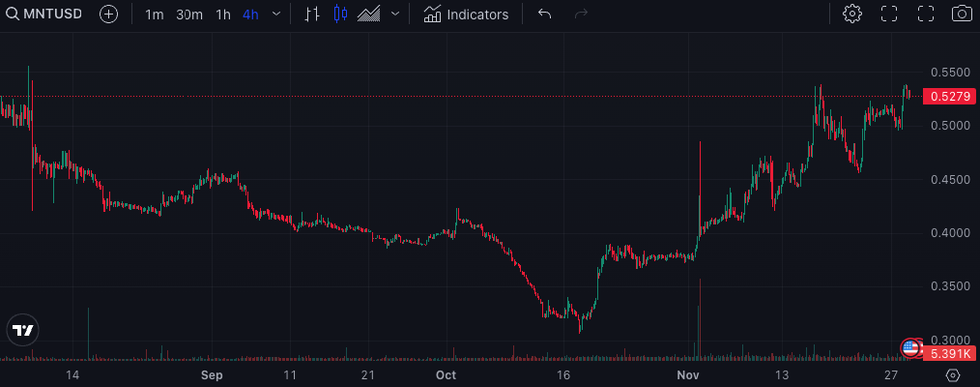The width and height of the screenshot is (980, 387).
Task: Redo the chart action
Action: coord(581,14)
